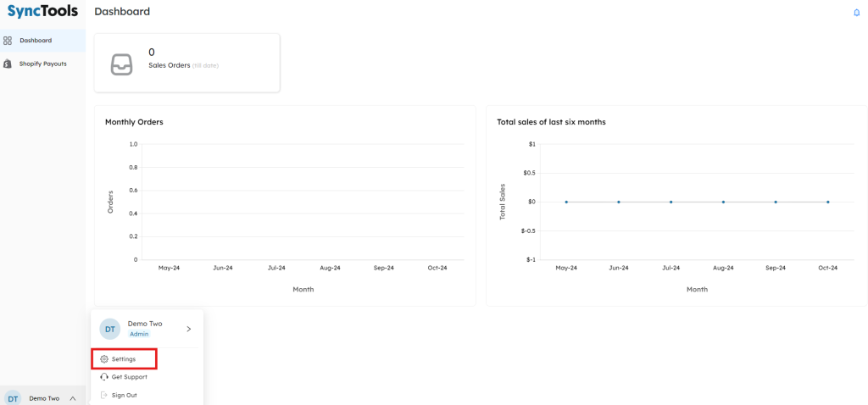Click the Settings gear icon
Viewport: 868px width, 405px height.
(104, 359)
